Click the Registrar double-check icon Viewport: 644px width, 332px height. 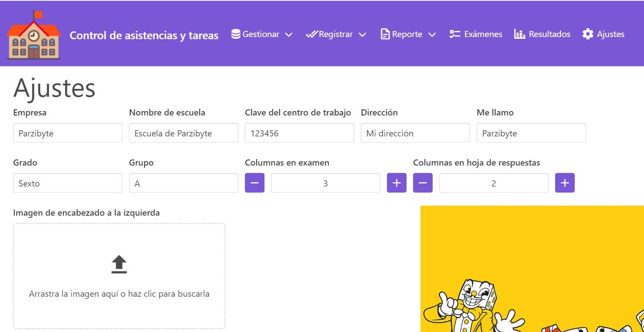[x=312, y=34]
